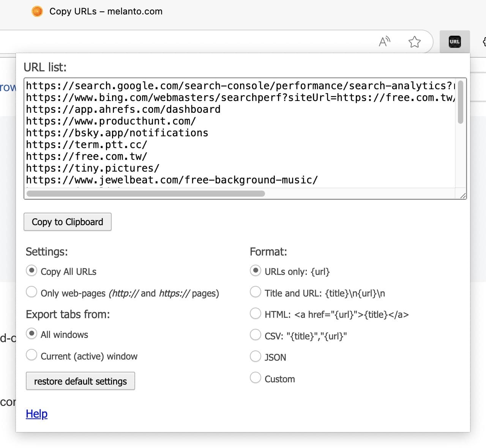Click the Copy URLs extension icon

pos(454,42)
